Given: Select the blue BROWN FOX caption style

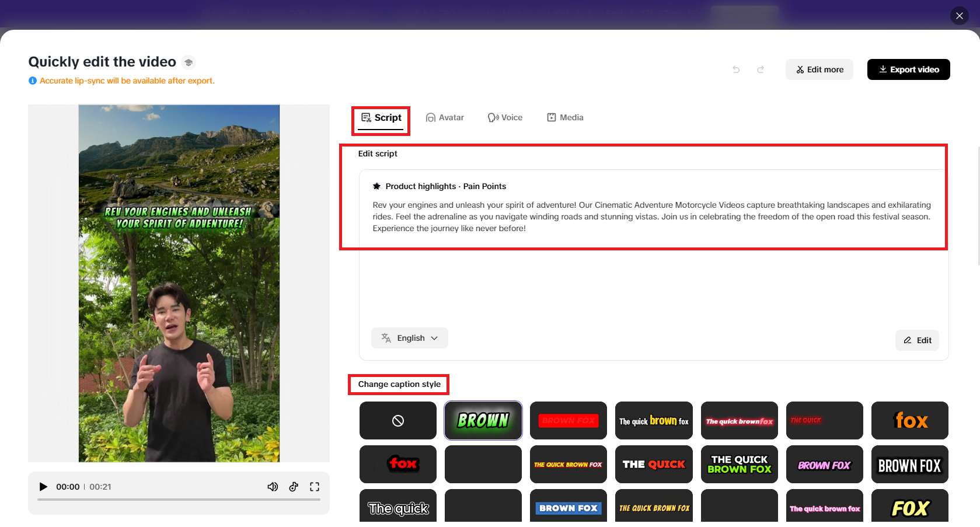Looking at the screenshot, I should (x=568, y=508).
